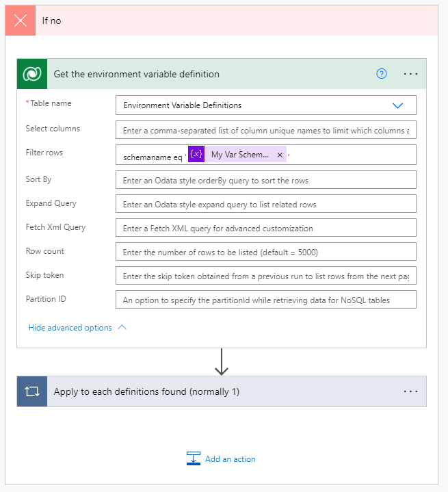
Task: Click the Apply to each loop icon
Action: pos(32,391)
